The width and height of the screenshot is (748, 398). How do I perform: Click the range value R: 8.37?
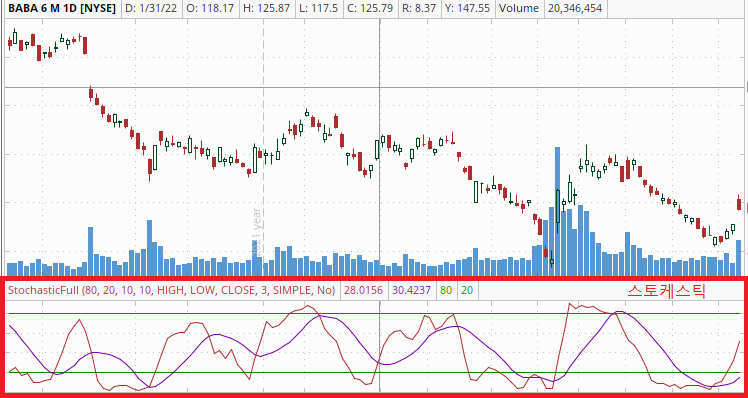(x=420, y=8)
